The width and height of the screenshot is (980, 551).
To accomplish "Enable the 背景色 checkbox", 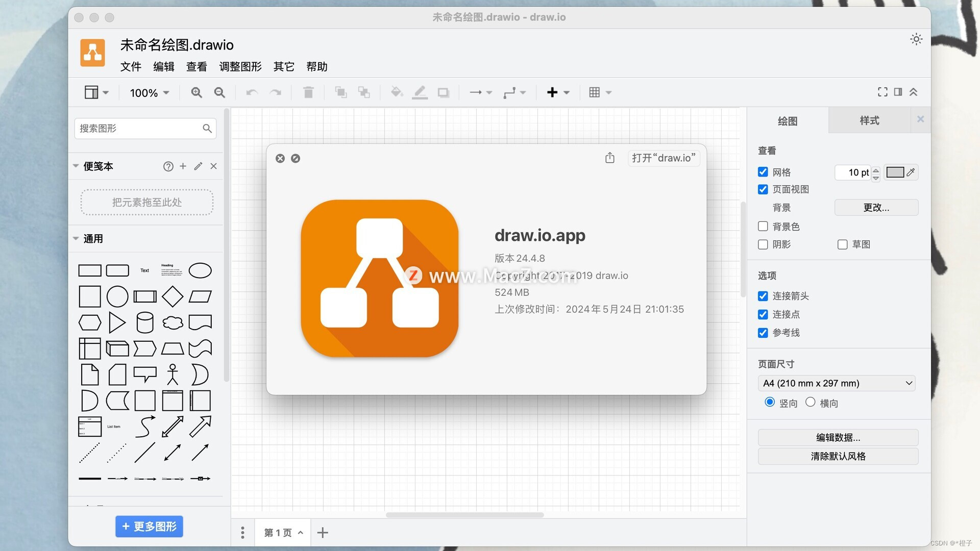I will [x=763, y=226].
